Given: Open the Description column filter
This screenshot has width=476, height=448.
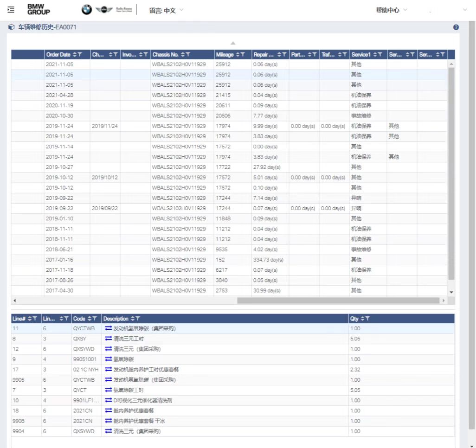Looking at the screenshot, I should pos(137,319).
